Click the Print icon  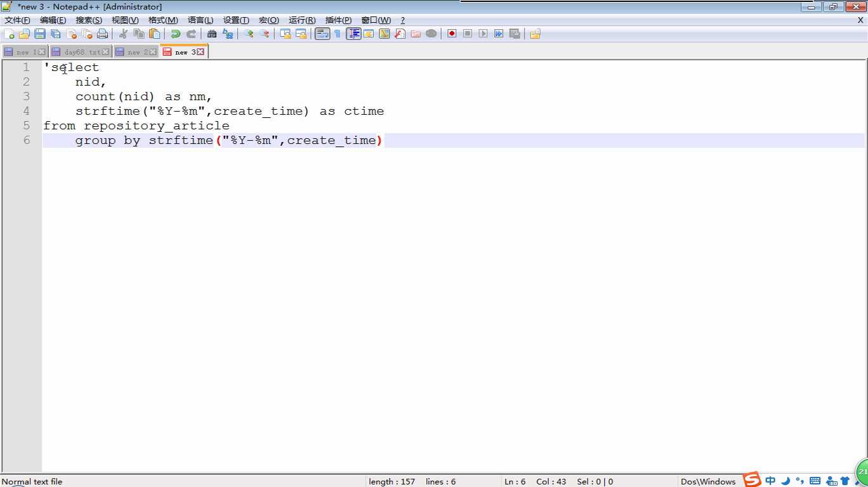(x=102, y=34)
